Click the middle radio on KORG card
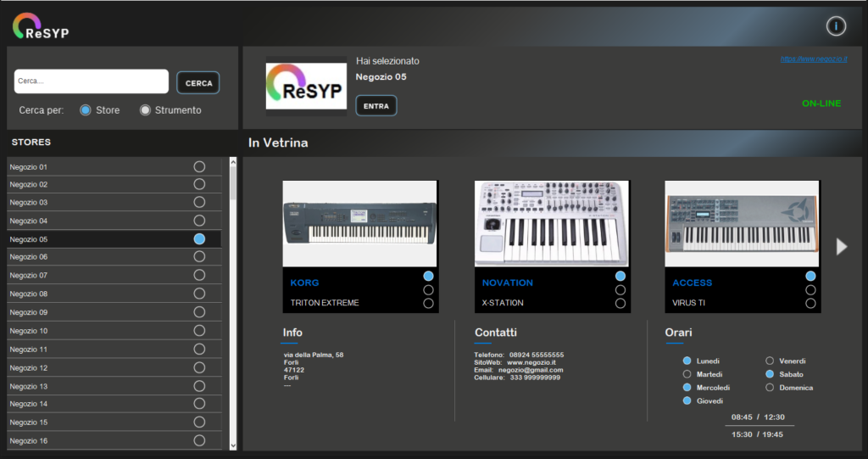This screenshot has width=868, height=459. 428,290
